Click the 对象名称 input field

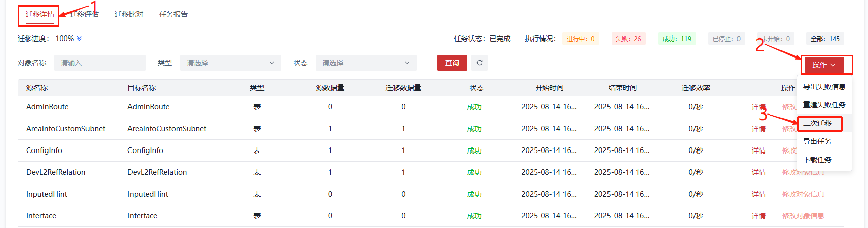[x=100, y=63]
